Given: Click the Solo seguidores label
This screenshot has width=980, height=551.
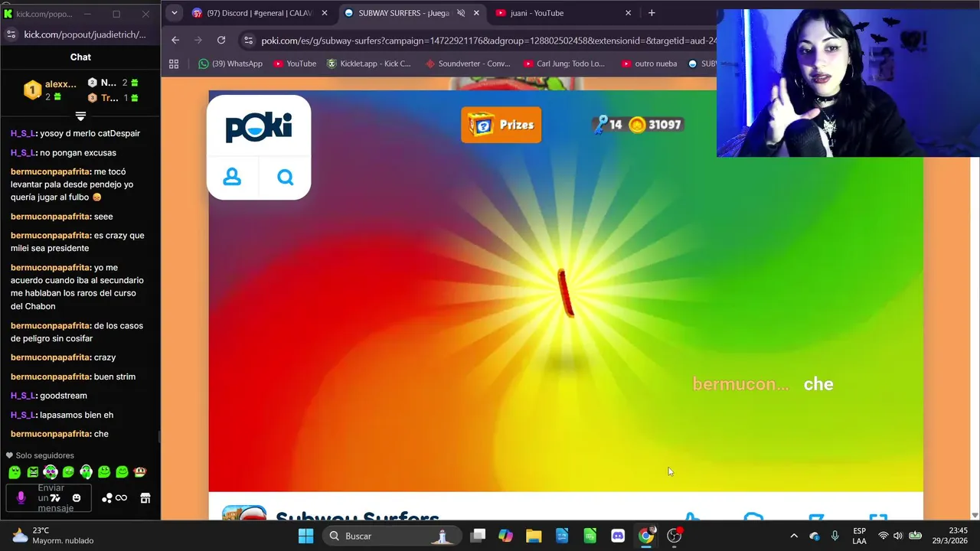Looking at the screenshot, I should pos(44,455).
